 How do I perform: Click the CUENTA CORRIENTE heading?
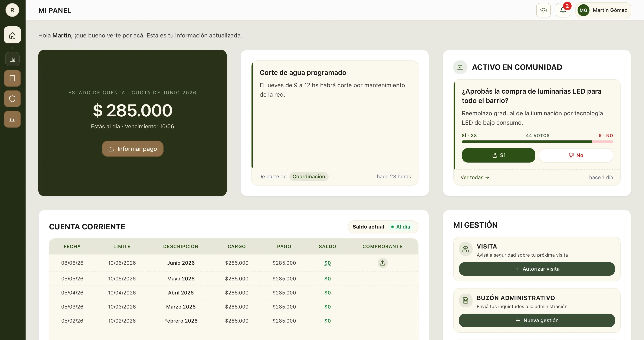tap(87, 227)
